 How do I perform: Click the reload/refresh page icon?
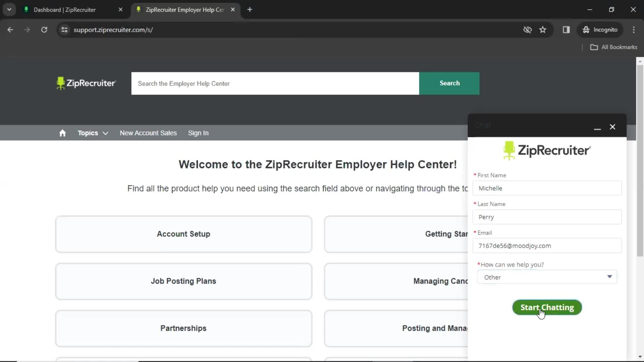click(x=44, y=29)
